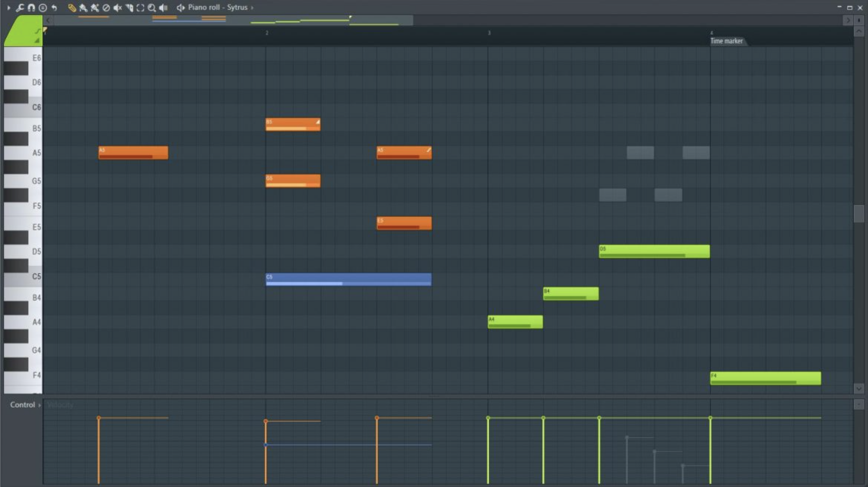
Task: Select the Mute tool
Action: point(118,8)
